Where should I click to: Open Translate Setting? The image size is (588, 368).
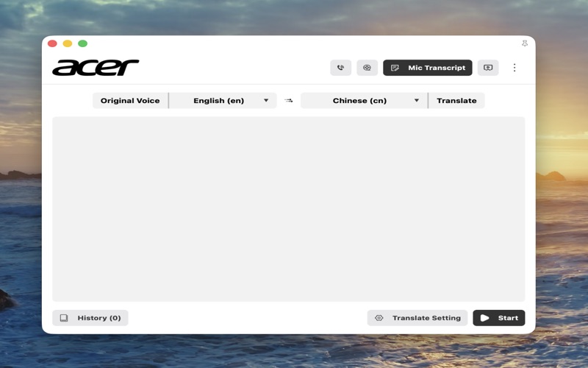(x=417, y=318)
